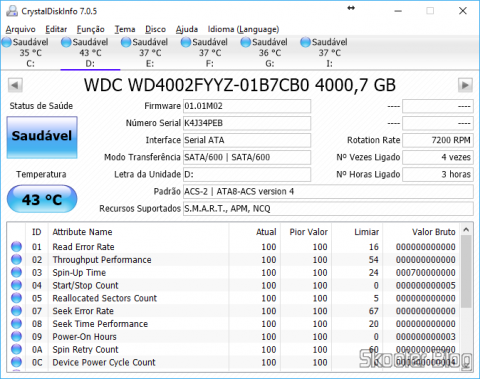This screenshot has height=379, width=480.
Task: Click the Saudável health status button
Action: click(42, 137)
